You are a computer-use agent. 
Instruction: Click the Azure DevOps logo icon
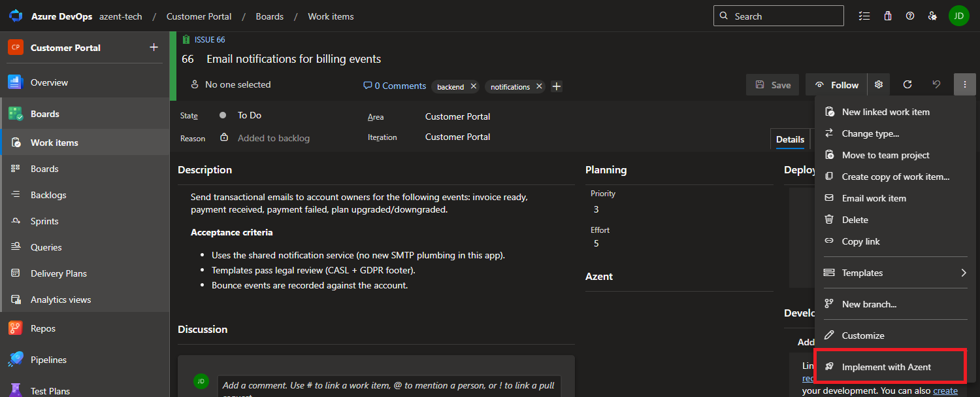coord(16,16)
